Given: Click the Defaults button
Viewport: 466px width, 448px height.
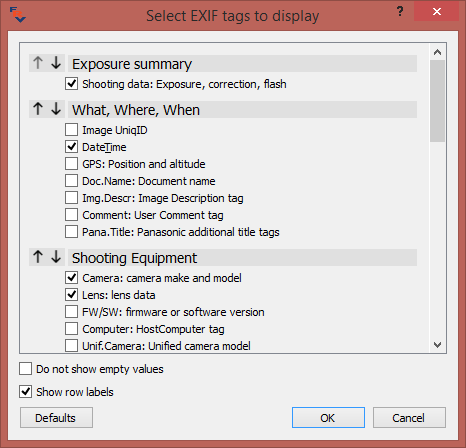Looking at the screenshot, I should click(56, 418).
